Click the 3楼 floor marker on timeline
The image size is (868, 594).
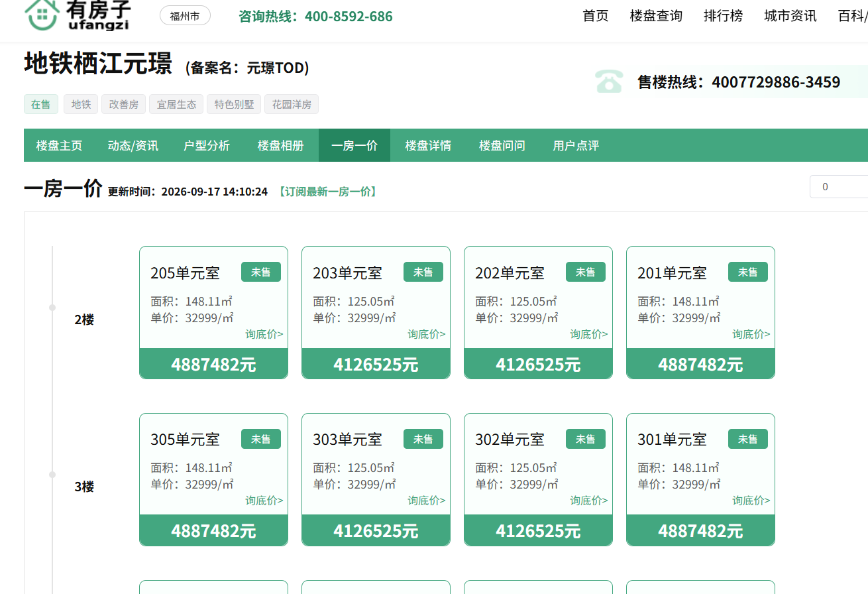pyautogui.click(x=84, y=487)
